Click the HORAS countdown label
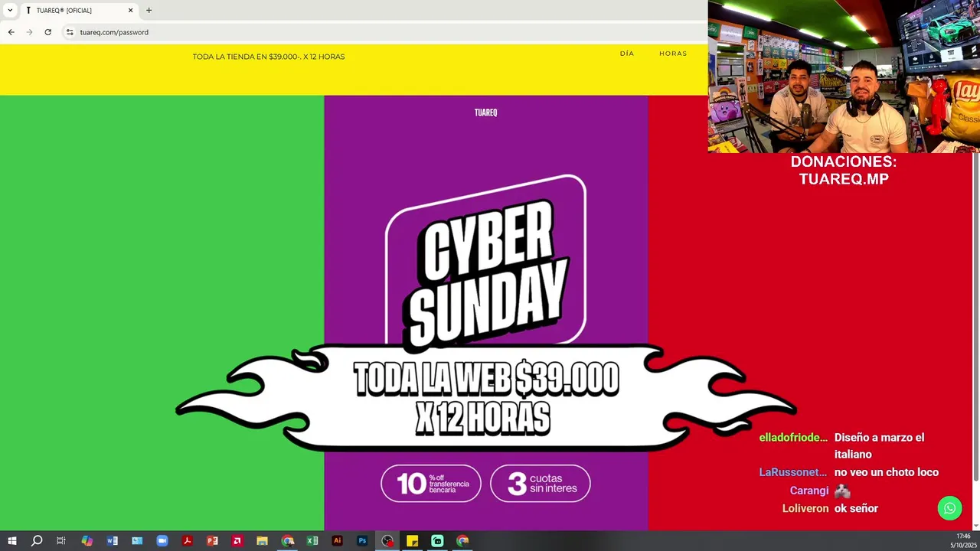Viewport: 980px width, 551px height. click(673, 54)
